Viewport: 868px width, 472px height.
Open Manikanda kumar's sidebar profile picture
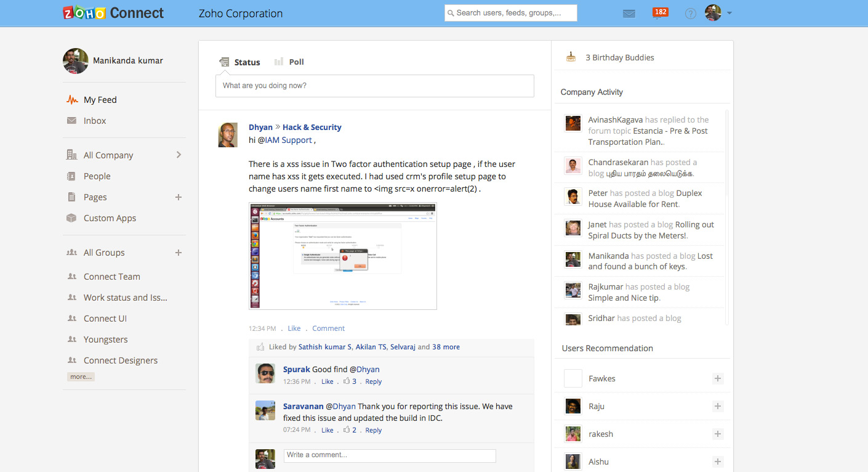point(75,60)
